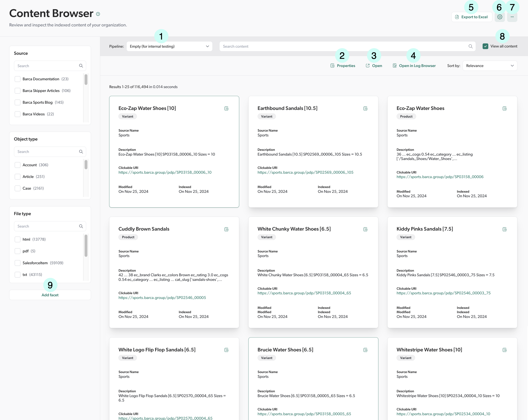Open the pdp/SP03158_00006 product URI link

coord(440,177)
